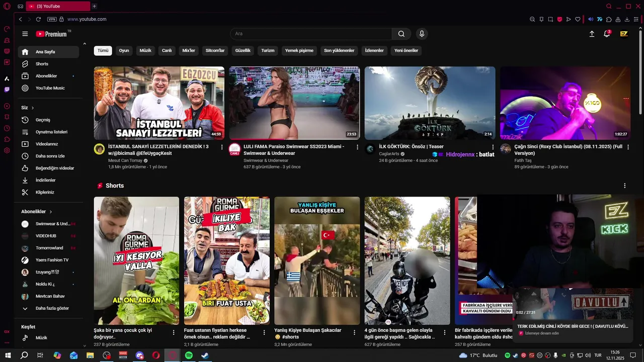Click the snapshot capture icon in the address bar
Viewport: 644px width, 362px height.
click(x=550, y=19)
